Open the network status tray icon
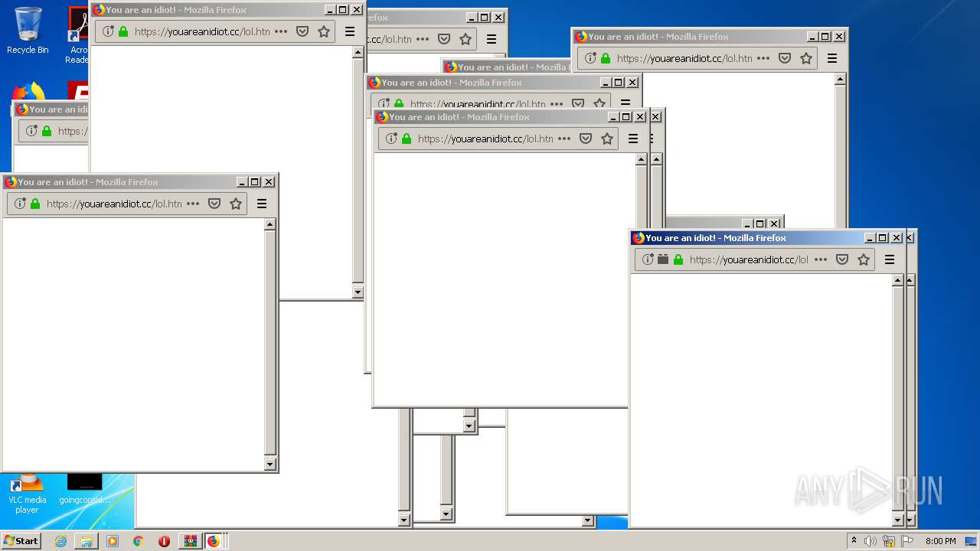 tap(889, 541)
